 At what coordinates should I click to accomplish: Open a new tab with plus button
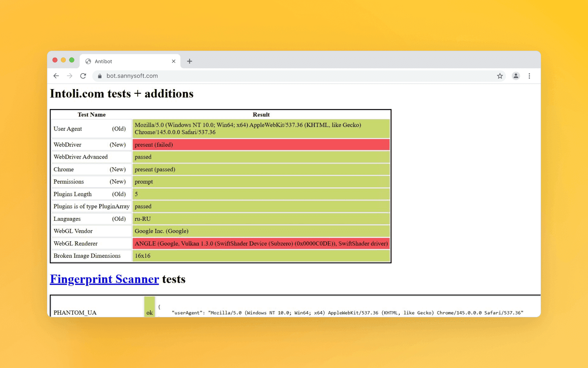coord(189,61)
